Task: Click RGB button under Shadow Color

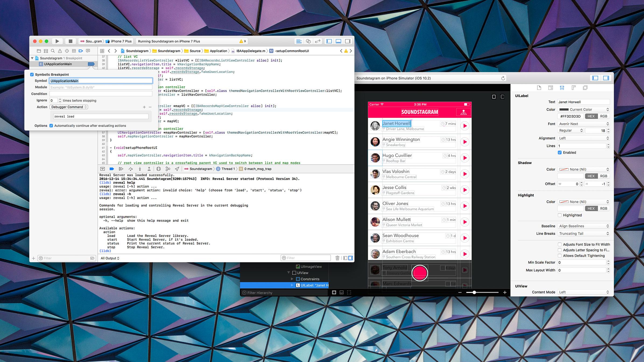Action: 604,176
